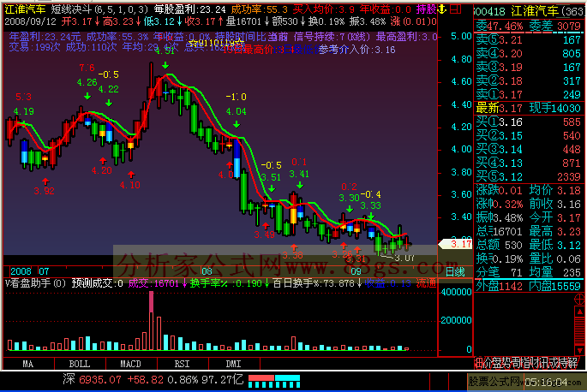Image resolution: width=587 pixels, height=392 pixels.
Task: Select the 司 tab
Action: (515, 362)
